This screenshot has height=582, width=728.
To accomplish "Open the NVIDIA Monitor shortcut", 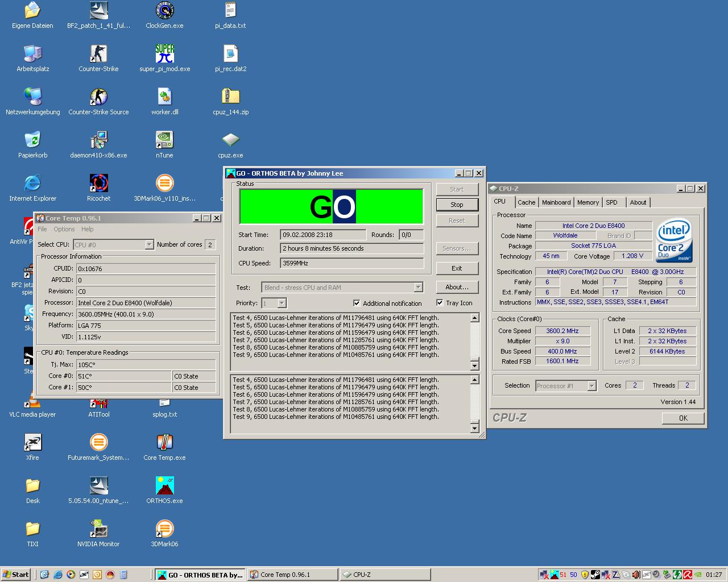I will click(x=98, y=529).
